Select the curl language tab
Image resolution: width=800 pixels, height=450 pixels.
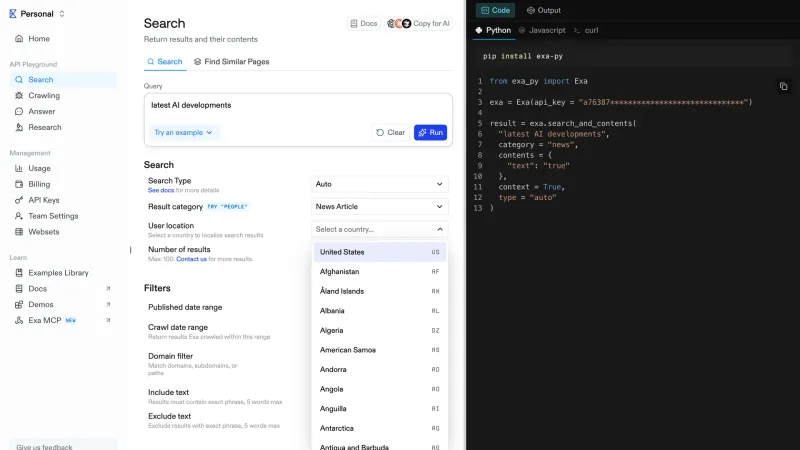(586, 31)
